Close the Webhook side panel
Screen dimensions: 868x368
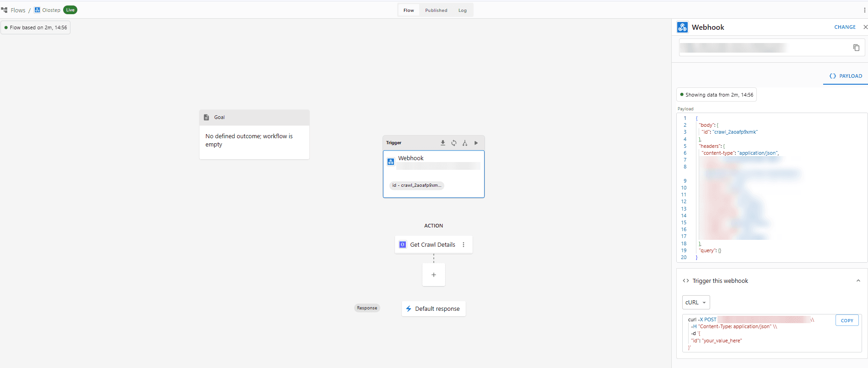(x=865, y=27)
